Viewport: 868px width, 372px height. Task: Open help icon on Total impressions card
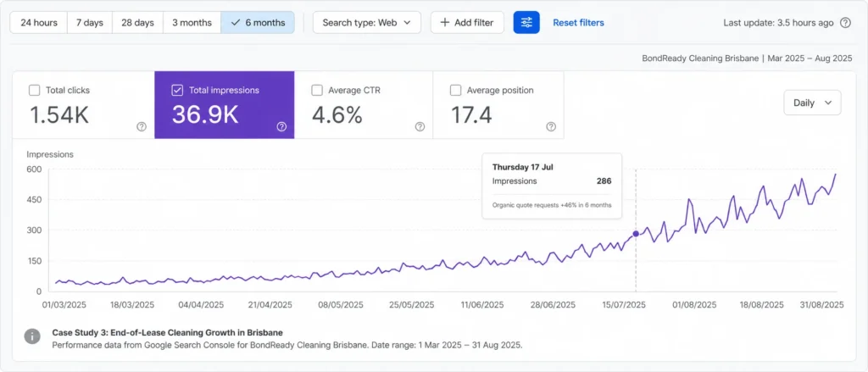click(281, 127)
